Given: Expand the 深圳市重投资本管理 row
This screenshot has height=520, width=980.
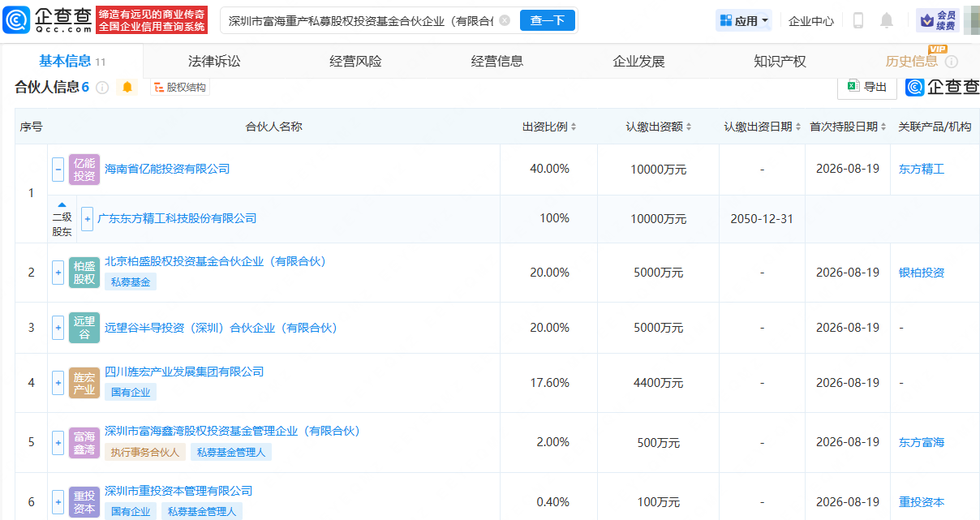Looking at the screenshot, I should click(58, 502).
